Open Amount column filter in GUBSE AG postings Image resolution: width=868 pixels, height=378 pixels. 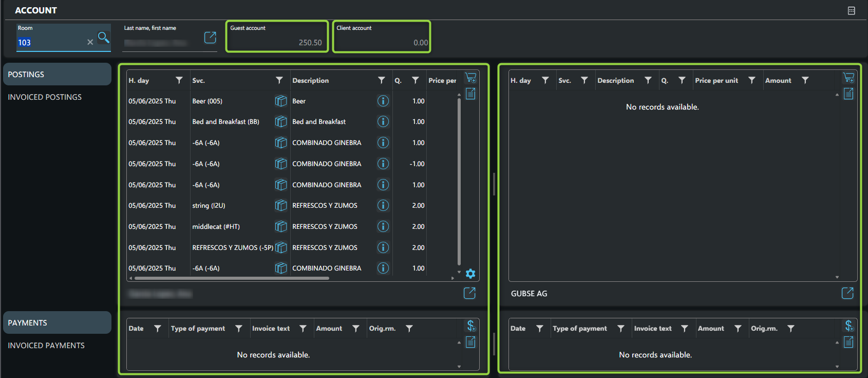[805, 80]
